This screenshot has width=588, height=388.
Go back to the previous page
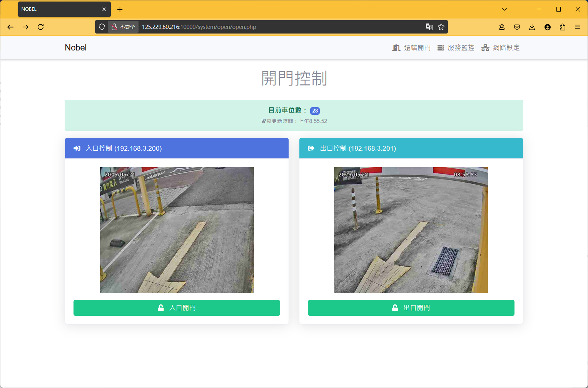[x=10, y=27]
